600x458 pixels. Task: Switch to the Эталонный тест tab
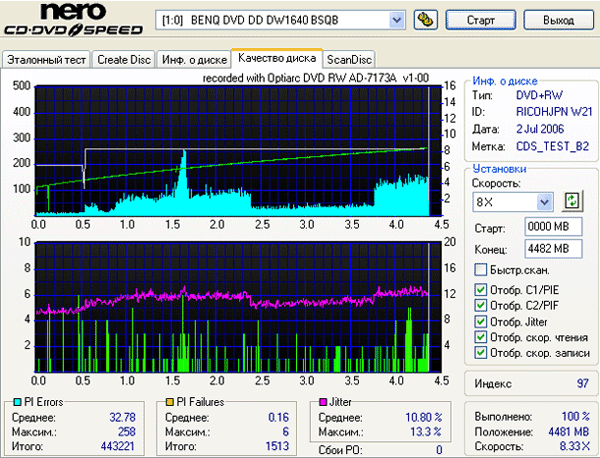(46, 60)
